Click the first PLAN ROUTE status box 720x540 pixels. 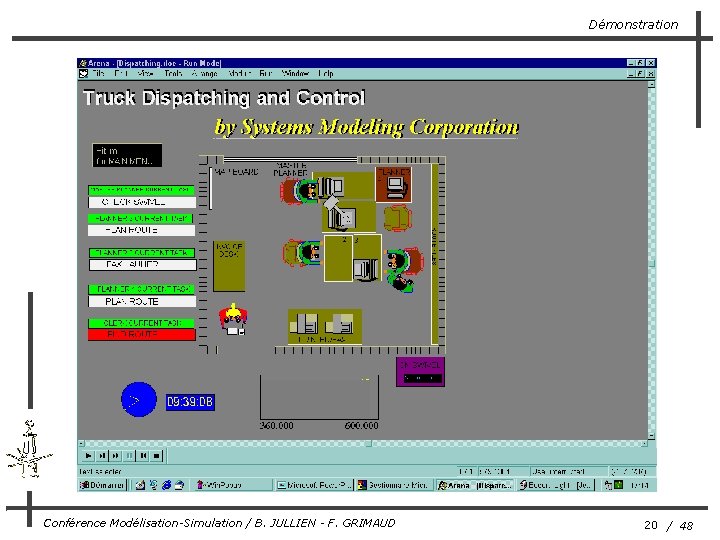[141, 230]
